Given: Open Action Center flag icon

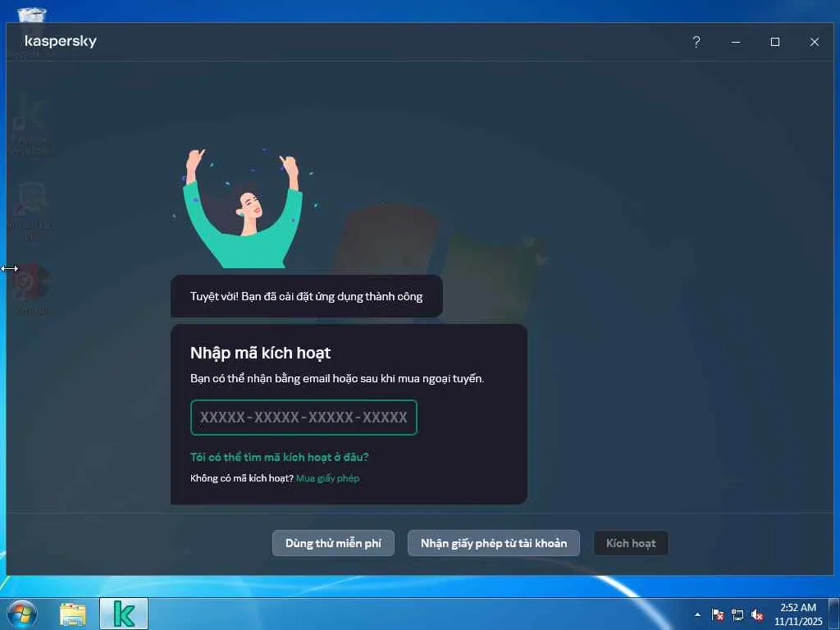Looking at the screenshot, I should 717,614.
